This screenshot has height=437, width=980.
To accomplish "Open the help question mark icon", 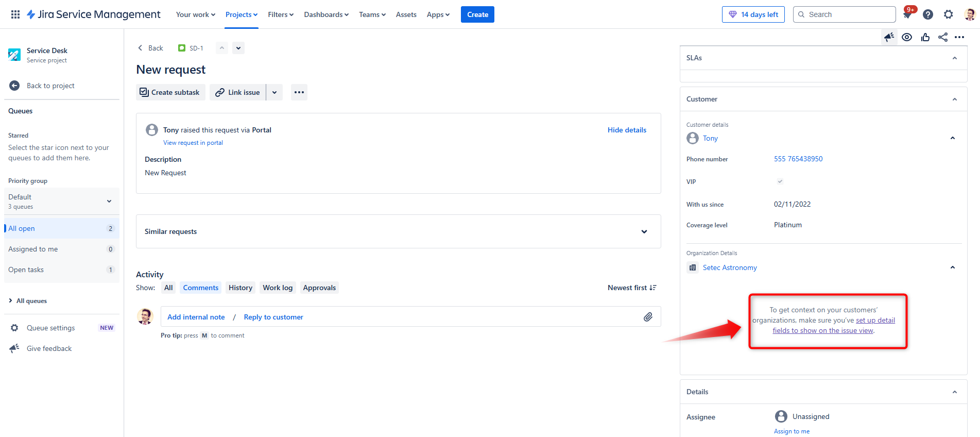I will coord(928,14).
